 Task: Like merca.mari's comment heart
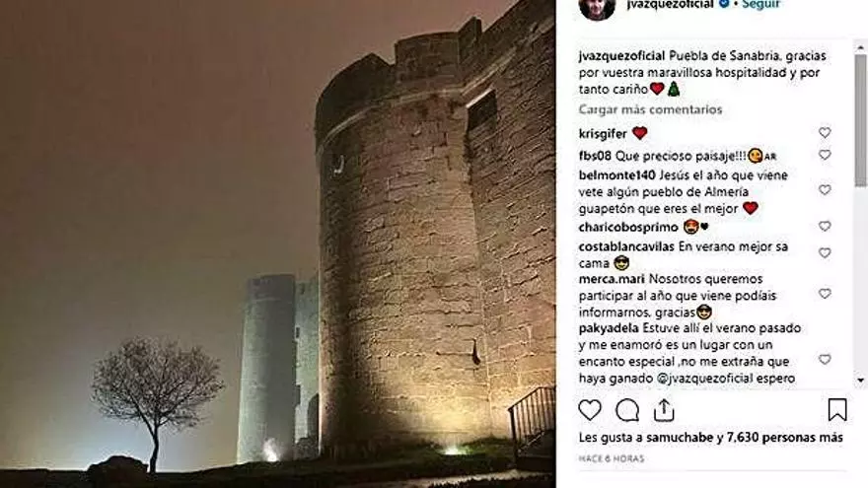click(x=825, y=294)
